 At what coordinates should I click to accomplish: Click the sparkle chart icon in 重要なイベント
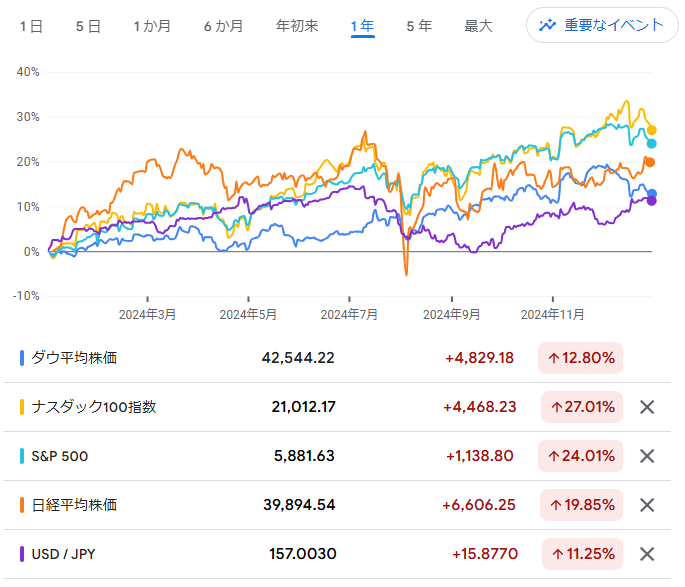pos(547,25)
